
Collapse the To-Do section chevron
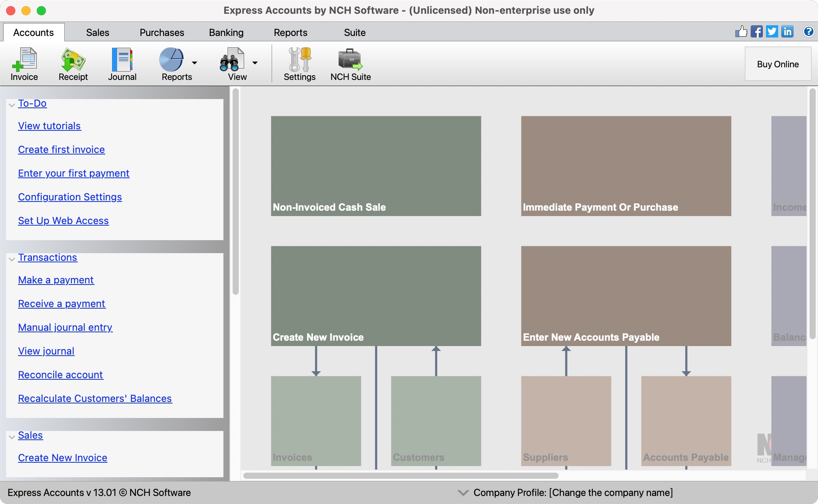point(12,105)
